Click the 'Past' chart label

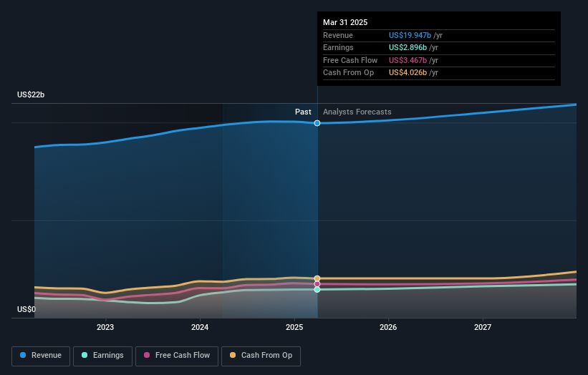click(303, 112)
